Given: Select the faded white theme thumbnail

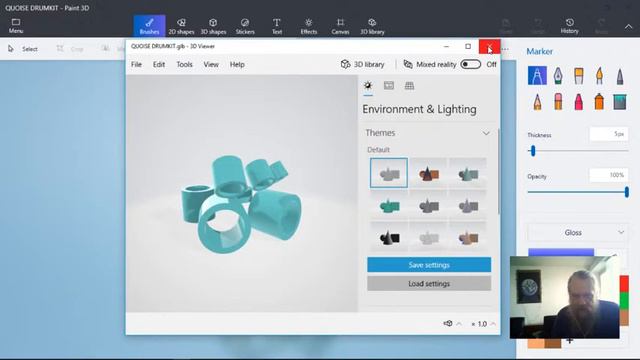Looking at the screenshot, I should tap(428, 237).
